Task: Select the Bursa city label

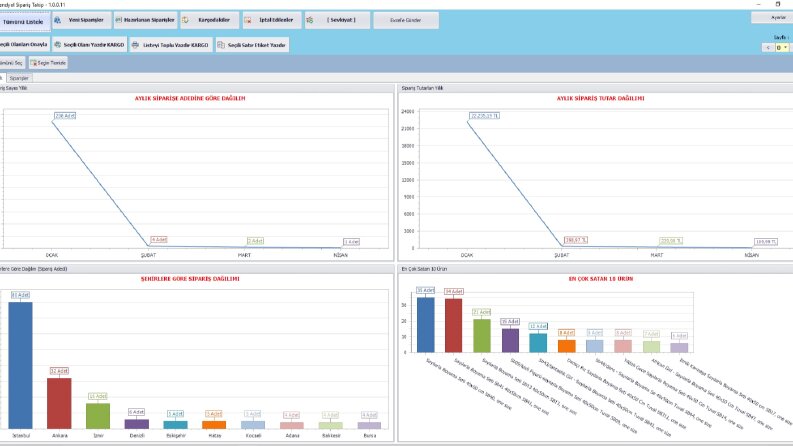Action: coord(370,435)
